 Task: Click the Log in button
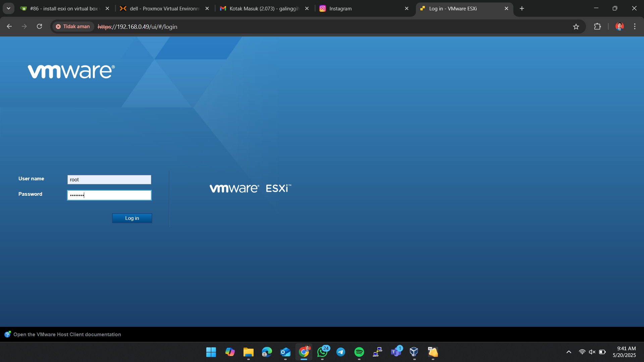pyautogui.click(x=132, y=218)
